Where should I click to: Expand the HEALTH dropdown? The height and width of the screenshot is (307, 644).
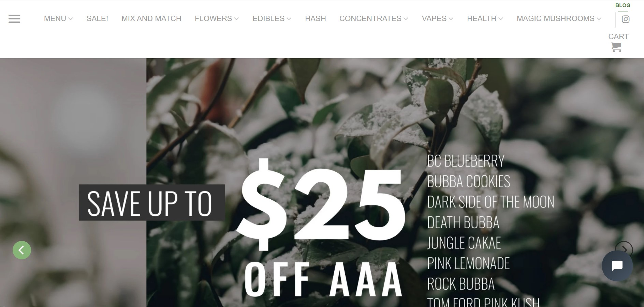click(485, 18)
